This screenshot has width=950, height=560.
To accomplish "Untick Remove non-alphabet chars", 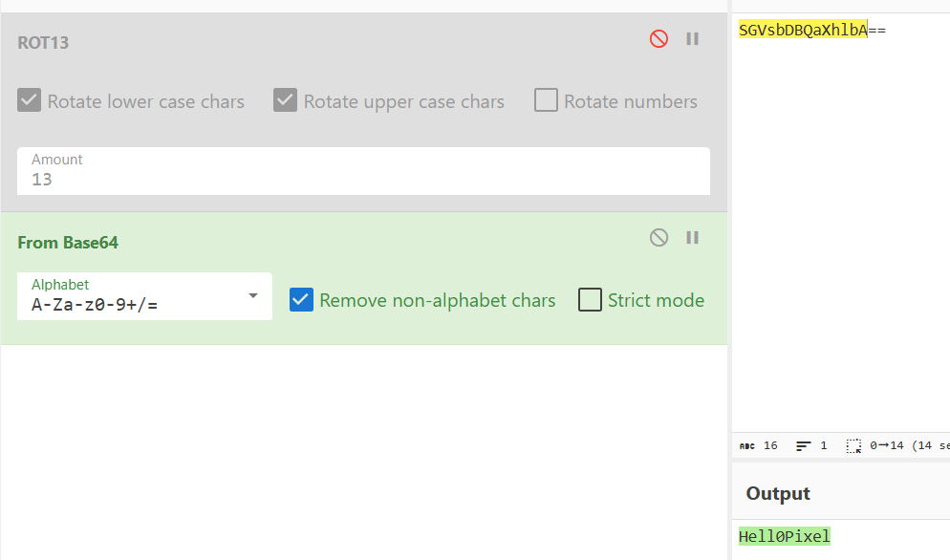I will (x=301, y=300).
